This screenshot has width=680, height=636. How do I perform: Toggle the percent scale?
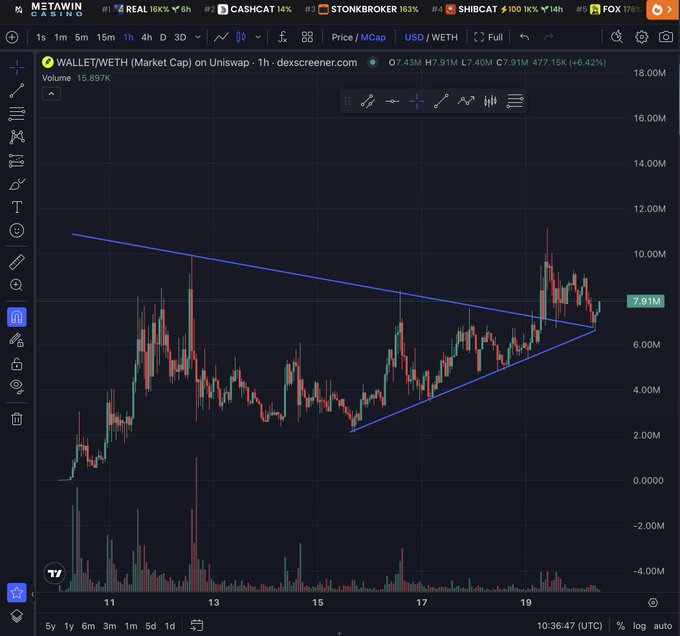621,626
